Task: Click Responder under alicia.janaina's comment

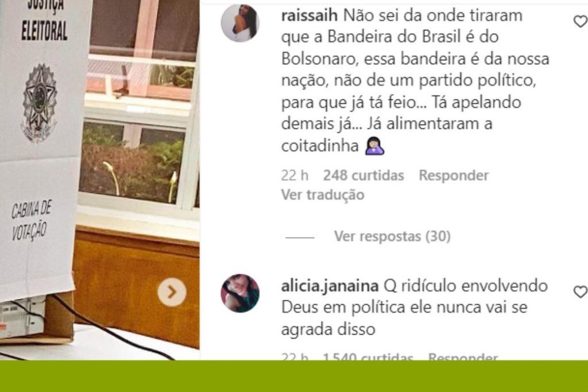Action: coord(463,357)
